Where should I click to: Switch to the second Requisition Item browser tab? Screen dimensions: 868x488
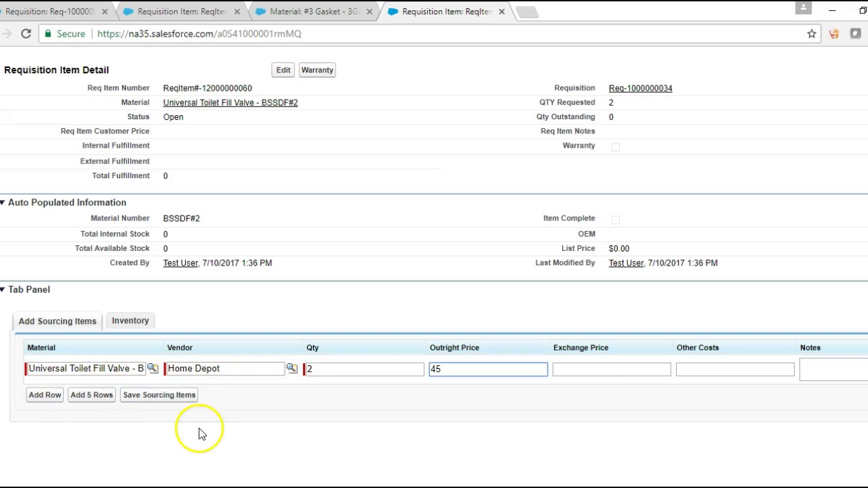[x=181, y=12]
